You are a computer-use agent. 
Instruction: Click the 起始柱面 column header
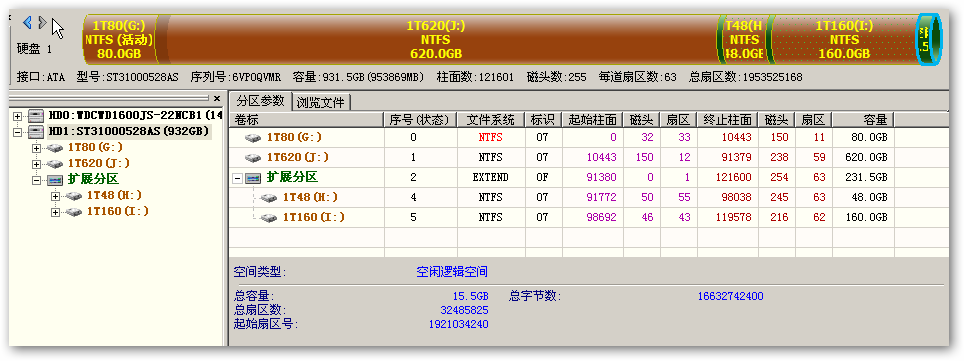pyautogui.click(x=592, y=119)
